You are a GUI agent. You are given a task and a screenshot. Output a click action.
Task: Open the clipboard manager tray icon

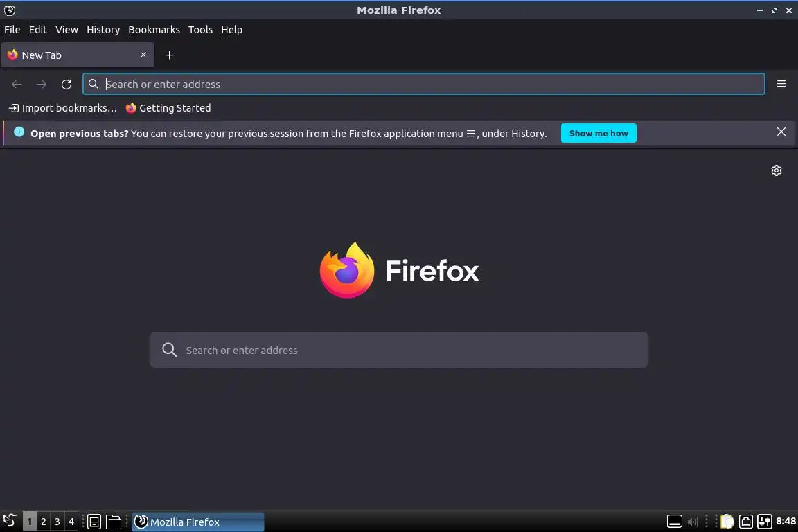click(x=727, y=522)
